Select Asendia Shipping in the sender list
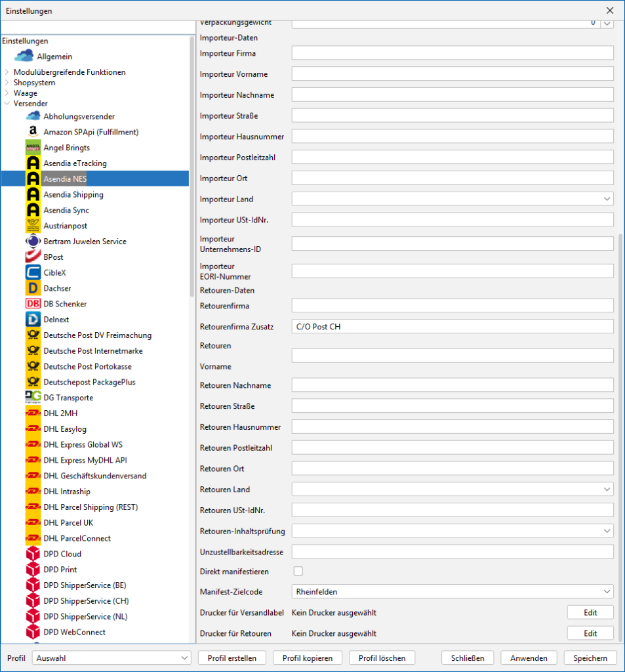625x672 pixels. (73, 195)
